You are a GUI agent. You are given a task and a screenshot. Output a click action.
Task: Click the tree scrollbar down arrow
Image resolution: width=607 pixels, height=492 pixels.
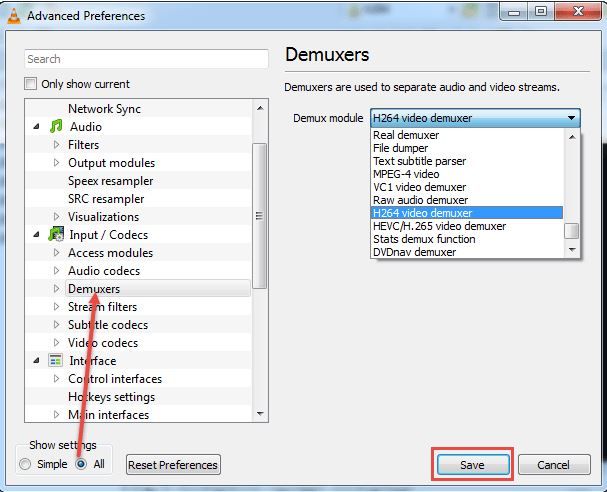(260, 414)
